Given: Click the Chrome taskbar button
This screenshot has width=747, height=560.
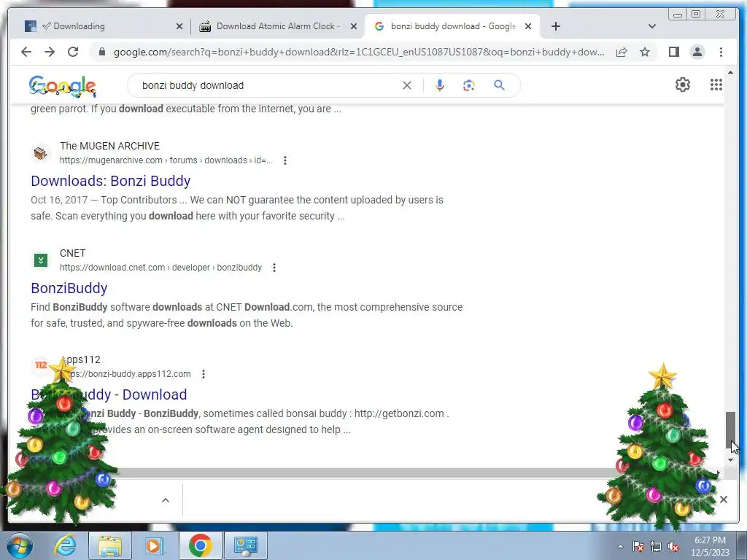Looking at the screenshot, I should [200, 545].
